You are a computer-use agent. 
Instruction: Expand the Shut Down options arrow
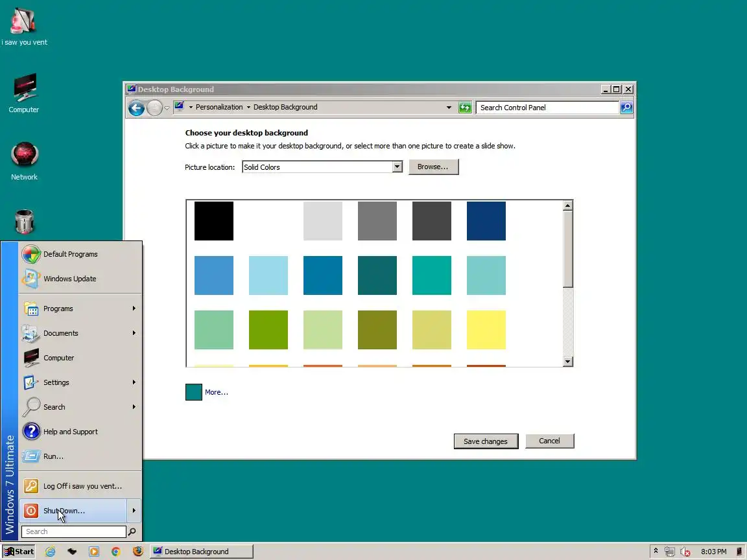coord(134,511)
